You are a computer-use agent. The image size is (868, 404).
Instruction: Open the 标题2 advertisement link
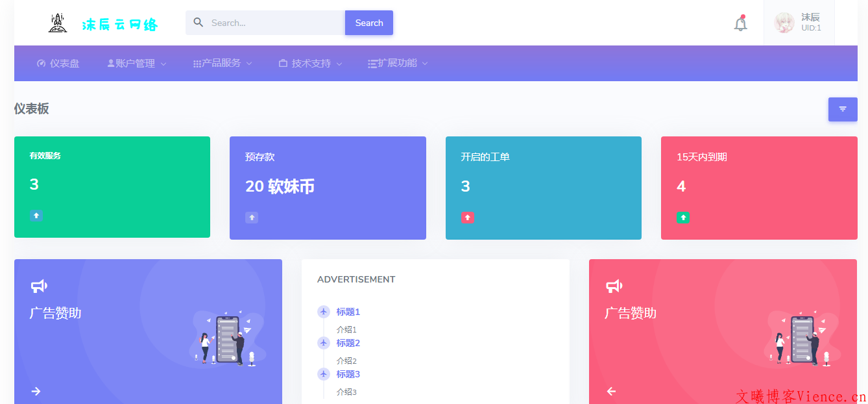348,343
